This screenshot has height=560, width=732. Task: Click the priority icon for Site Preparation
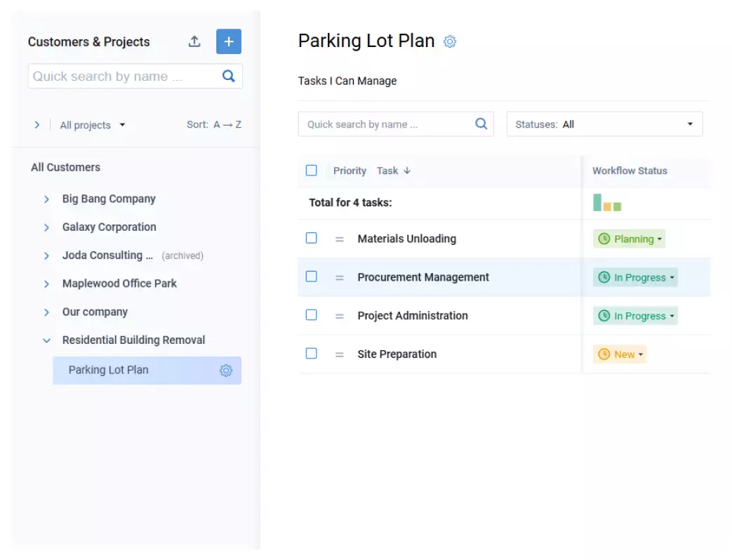(x=339, y=354)
